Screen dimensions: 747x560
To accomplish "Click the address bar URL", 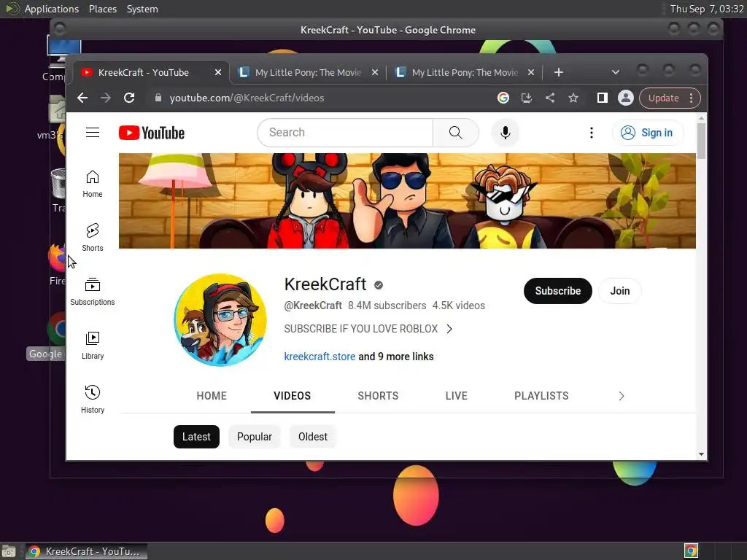I will point(247,98).
